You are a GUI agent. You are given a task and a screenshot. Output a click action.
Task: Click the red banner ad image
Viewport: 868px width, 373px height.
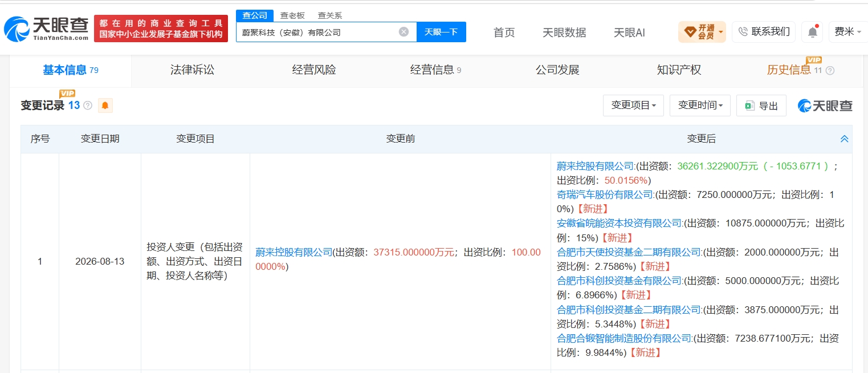click(x=161, y=29)
